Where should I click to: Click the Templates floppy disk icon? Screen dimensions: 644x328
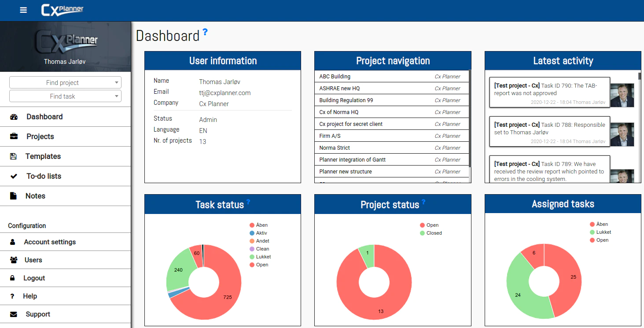point(13,156)
